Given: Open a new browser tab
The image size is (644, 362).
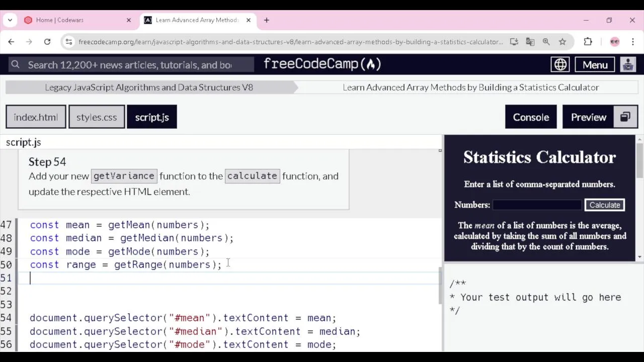Looking at the screenshot, I should pos(267,20).
